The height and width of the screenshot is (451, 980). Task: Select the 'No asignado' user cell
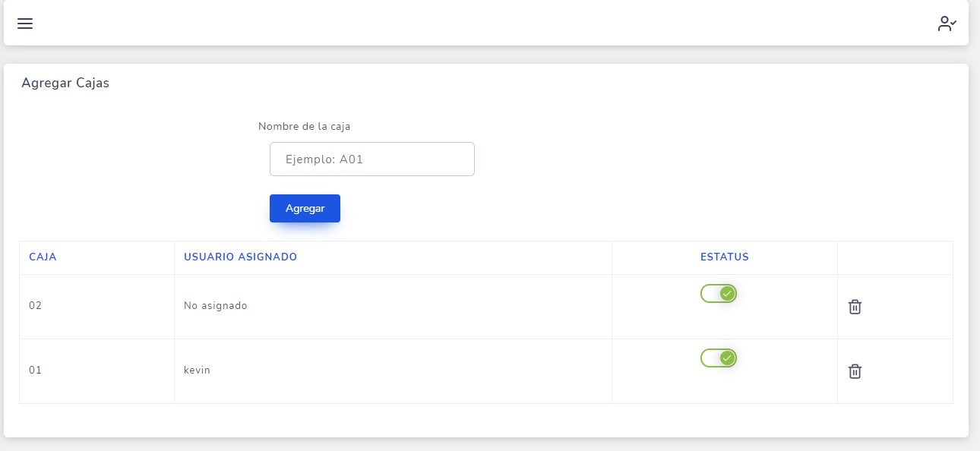(x=216, y=306)
